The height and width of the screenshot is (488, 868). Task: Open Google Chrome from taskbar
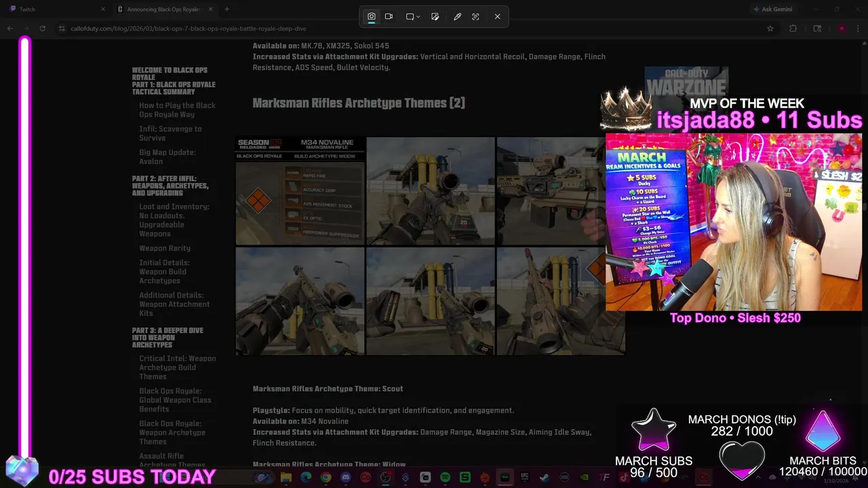tap(325, 478)
